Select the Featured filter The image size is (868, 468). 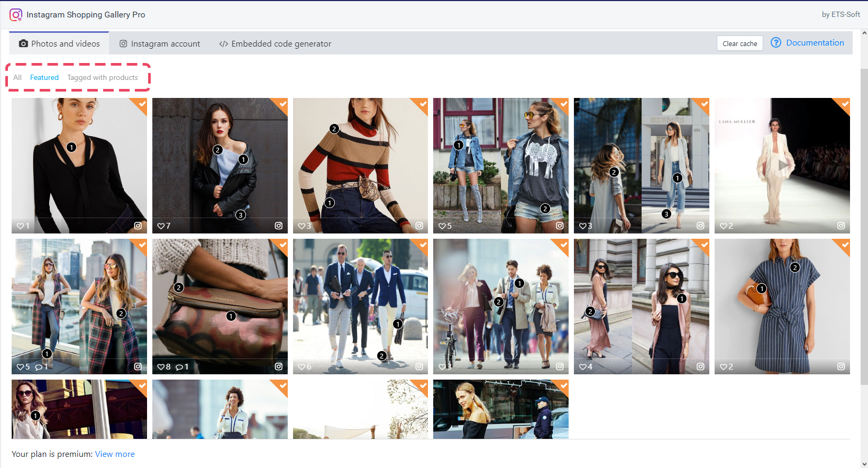(44, 77)
